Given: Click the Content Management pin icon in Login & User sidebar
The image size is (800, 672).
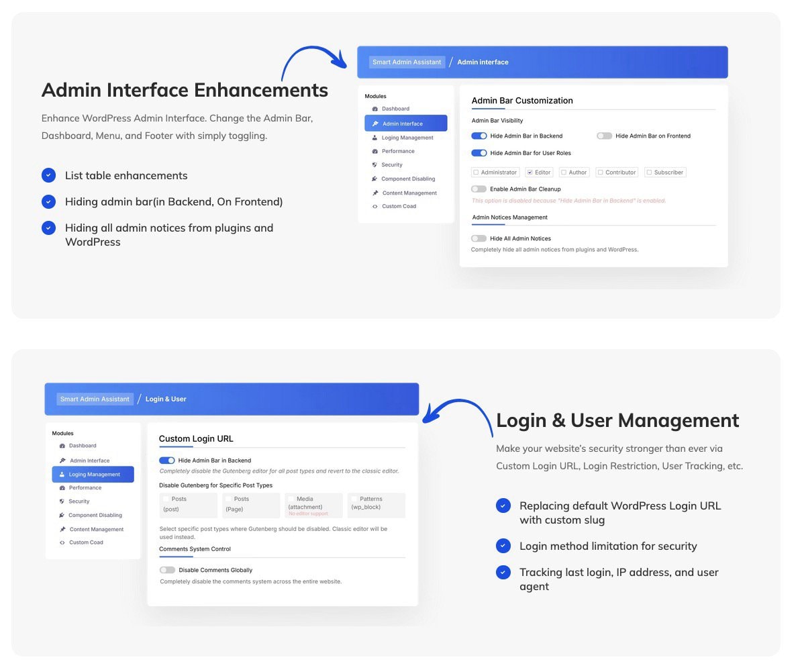Looking at the screenshot, I should click(x=62, y=530).
